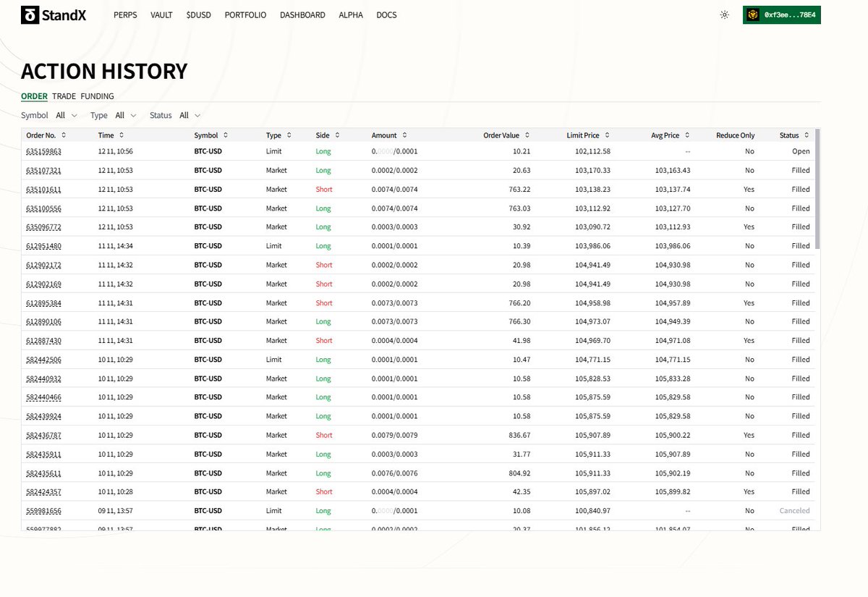Open order number 612951480
The image size is (868, 597).
tap(43, 246)
